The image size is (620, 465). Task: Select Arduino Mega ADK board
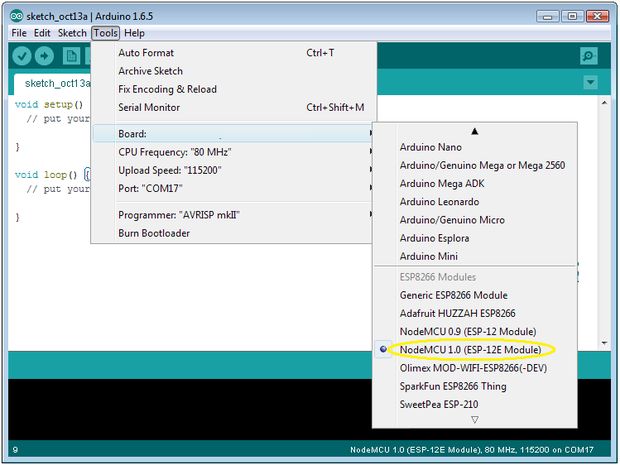475,183
